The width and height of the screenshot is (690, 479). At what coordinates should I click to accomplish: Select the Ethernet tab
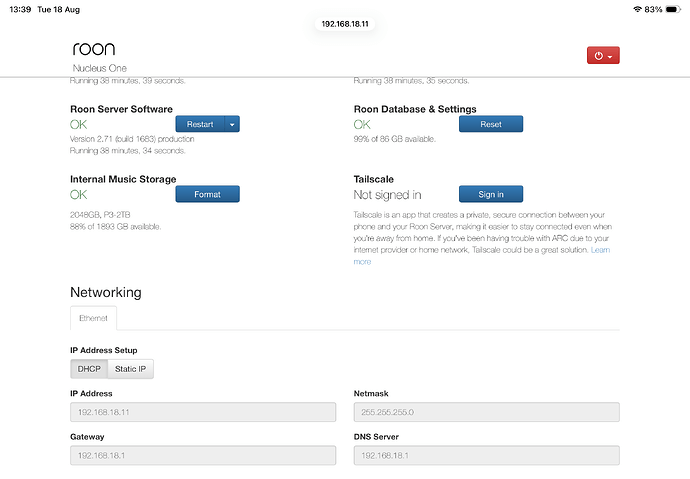coord(93,318)
